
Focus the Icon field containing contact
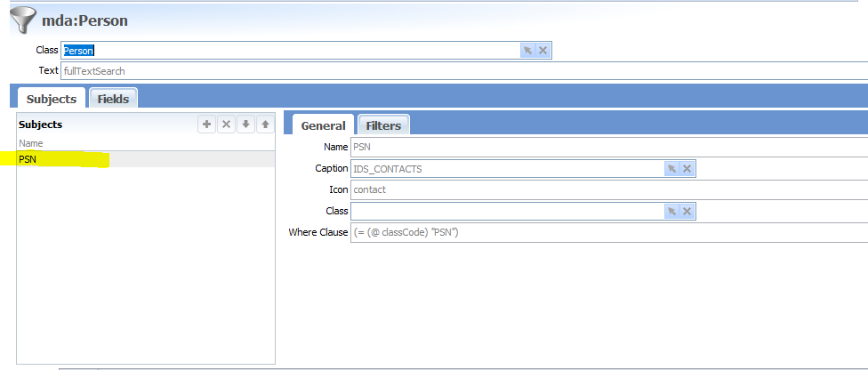pyautogui.click(x=605, y=189)
